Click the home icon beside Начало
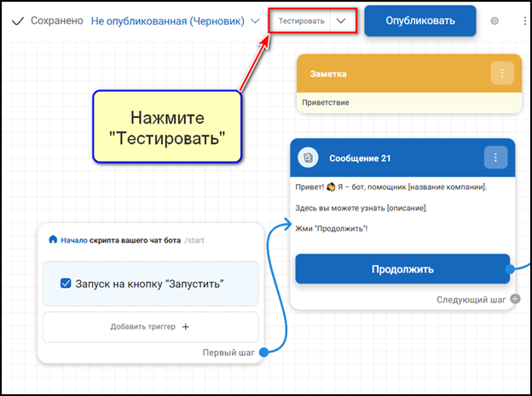532x396 pixels. coord(53,240)
